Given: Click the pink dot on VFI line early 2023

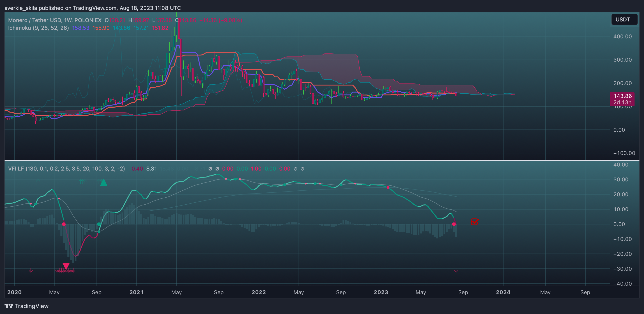Looking at the screenshot, I should point(388,187).
